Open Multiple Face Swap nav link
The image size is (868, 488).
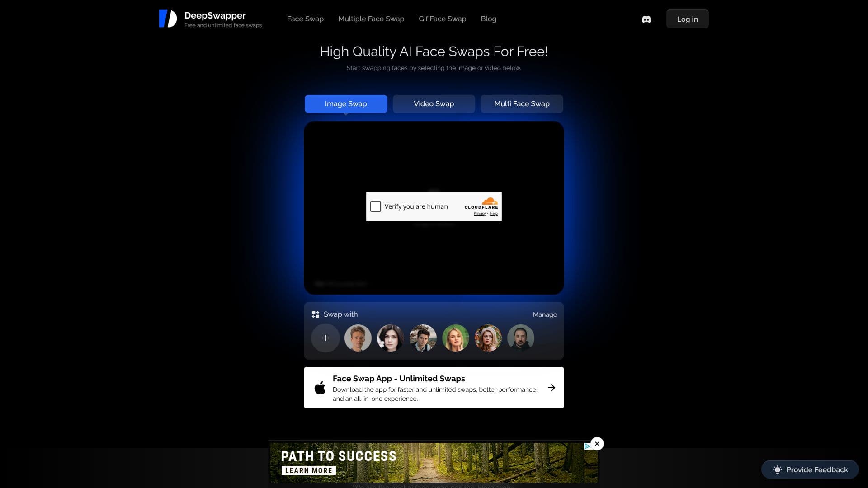pos(371,19)
